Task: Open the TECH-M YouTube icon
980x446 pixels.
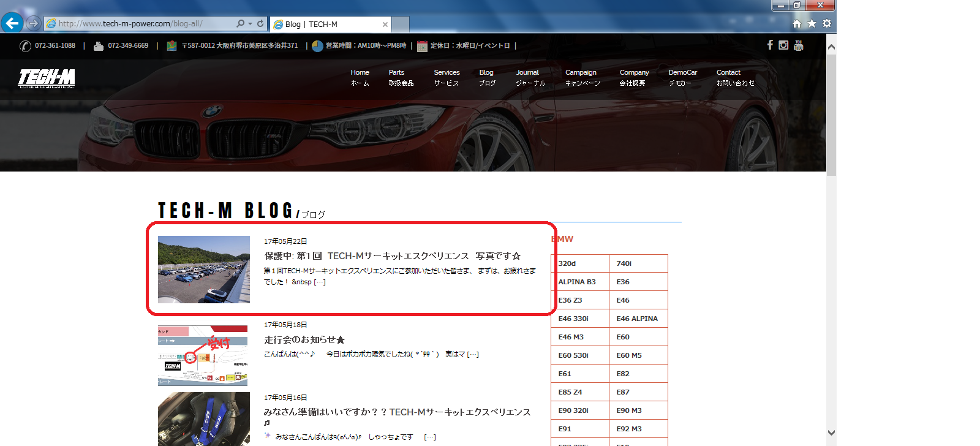Action: 798,45
